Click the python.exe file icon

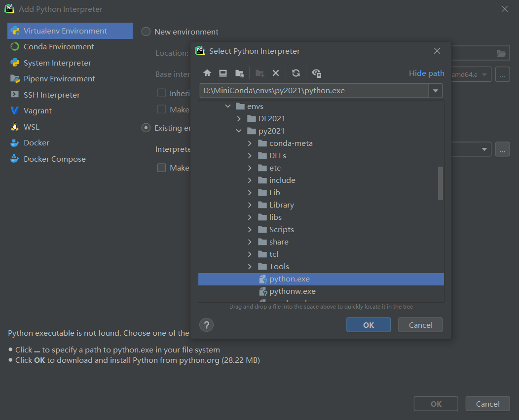(263, 279)
